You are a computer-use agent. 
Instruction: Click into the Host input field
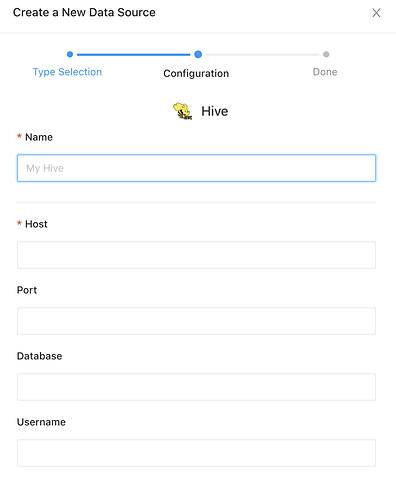coord(196,255)
